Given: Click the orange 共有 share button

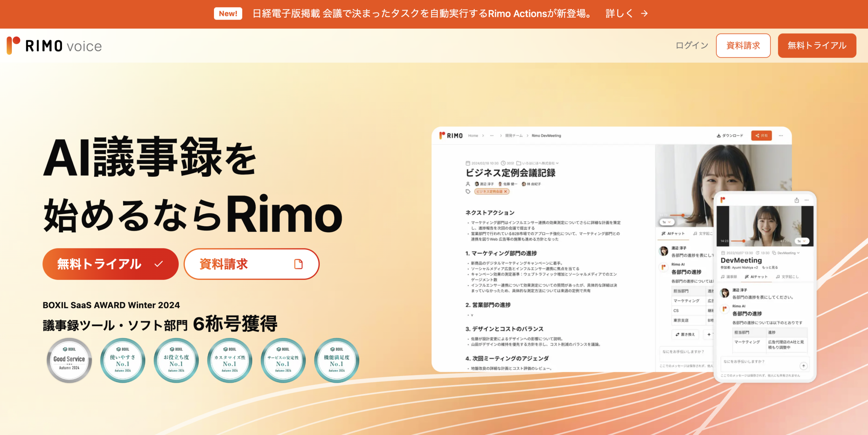Looking at the screenshot, I should (762, 135).
